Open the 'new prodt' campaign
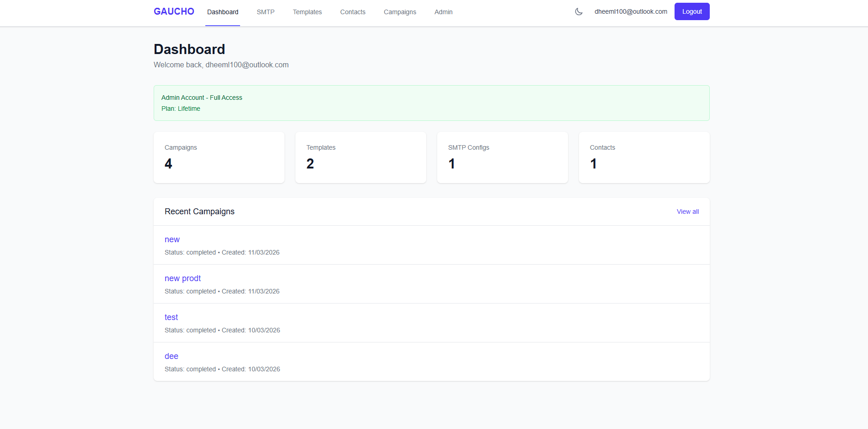Viewport: 868px width, 429px height. pos(182,278)
